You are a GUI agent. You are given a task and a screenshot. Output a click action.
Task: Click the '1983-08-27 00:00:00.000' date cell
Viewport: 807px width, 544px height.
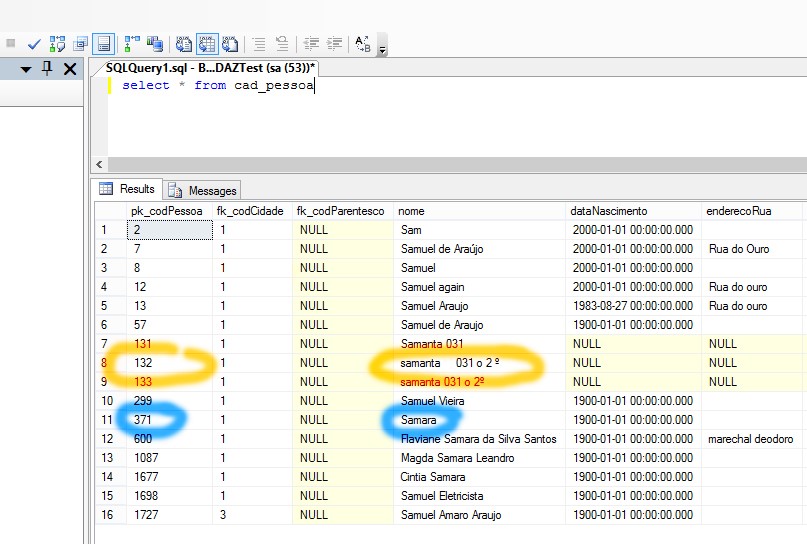(x=633, y=306)
